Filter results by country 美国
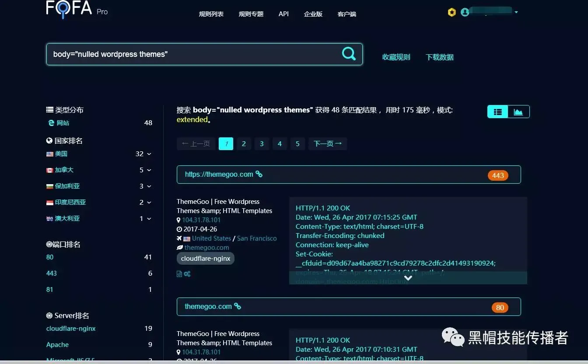Image resolution: width=588 pixels, height=364 pixels. 61,154
